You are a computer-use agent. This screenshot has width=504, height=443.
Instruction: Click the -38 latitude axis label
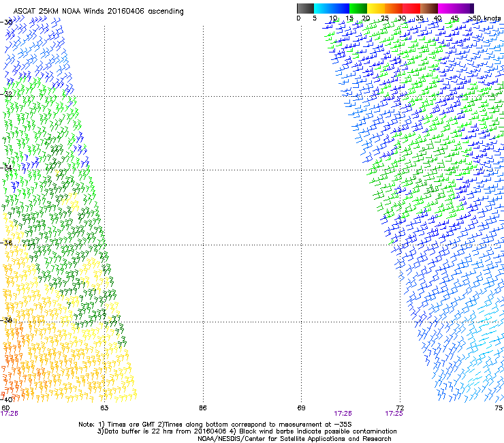coord(6,320)
